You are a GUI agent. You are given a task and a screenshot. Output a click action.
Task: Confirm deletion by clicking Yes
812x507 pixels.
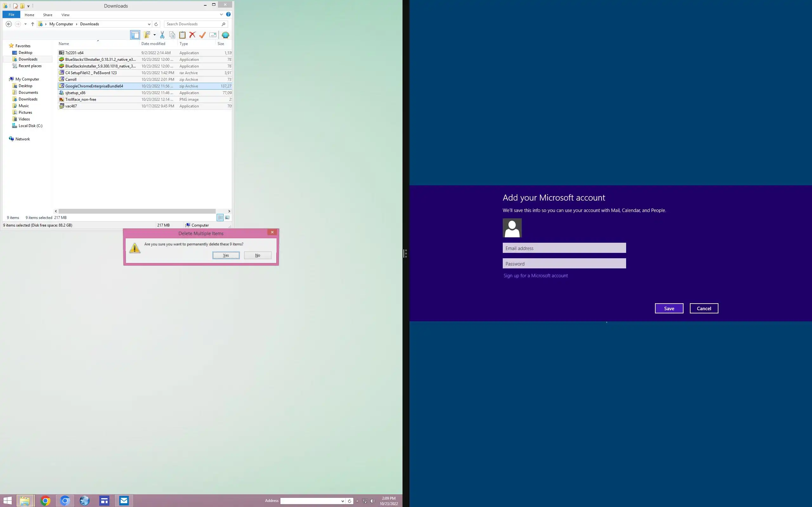(226, 255)
